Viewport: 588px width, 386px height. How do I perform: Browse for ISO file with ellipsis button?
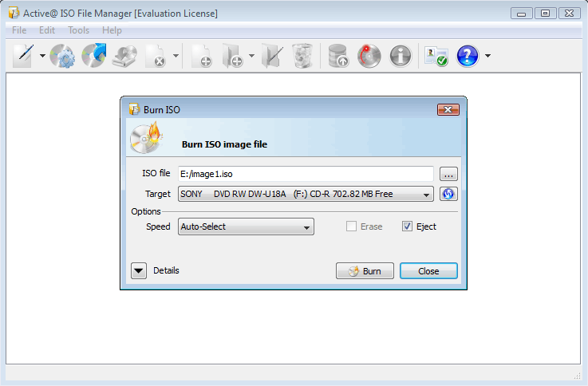tap(448, 174)
